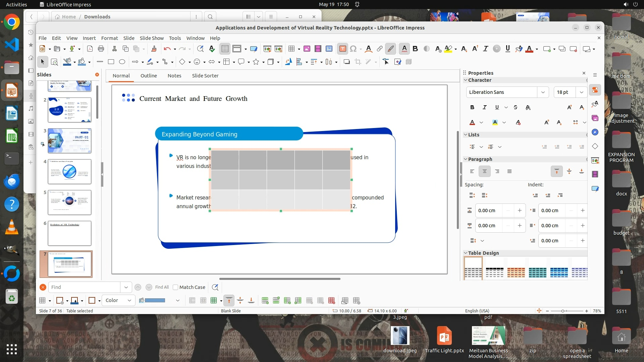Viewport: 644px width, 362px height.
Task: Click the zoom slider in status bar
Action: pyautogui.click(x=563, y=311)
